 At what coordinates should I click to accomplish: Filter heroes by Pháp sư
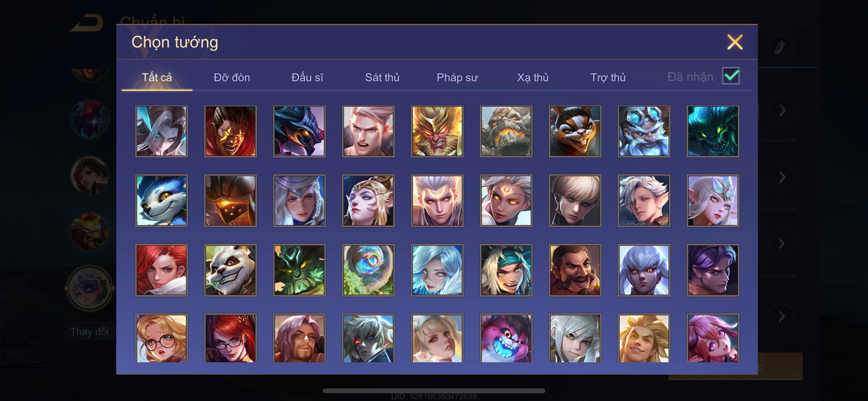457,77
